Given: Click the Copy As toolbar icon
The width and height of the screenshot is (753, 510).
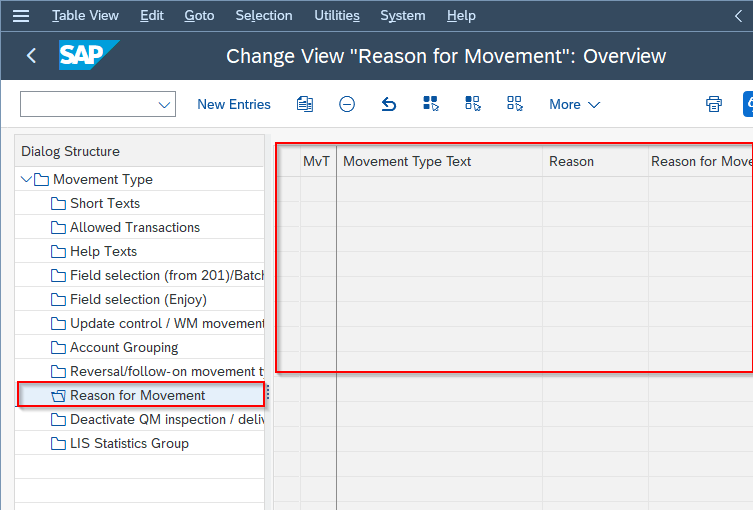Looking at the screenshot, I should [x=305, y=104].
